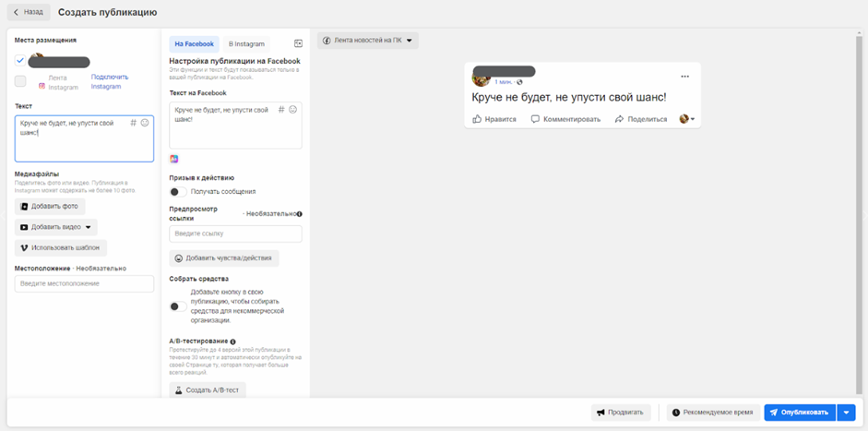Enable the Собрать средства toggle
868x431 pixels.
(x=178, y=306)
